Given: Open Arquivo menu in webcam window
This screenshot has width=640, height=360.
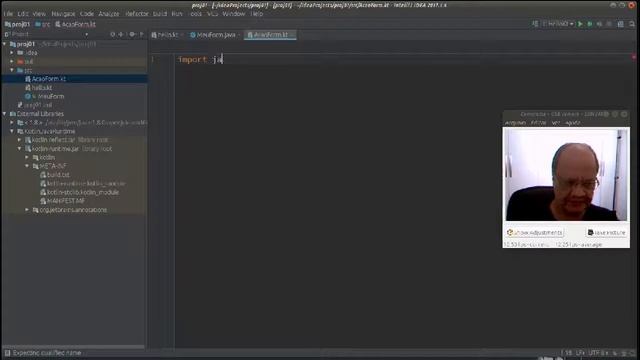Looking at the screenshot, I should click(516, 123).
